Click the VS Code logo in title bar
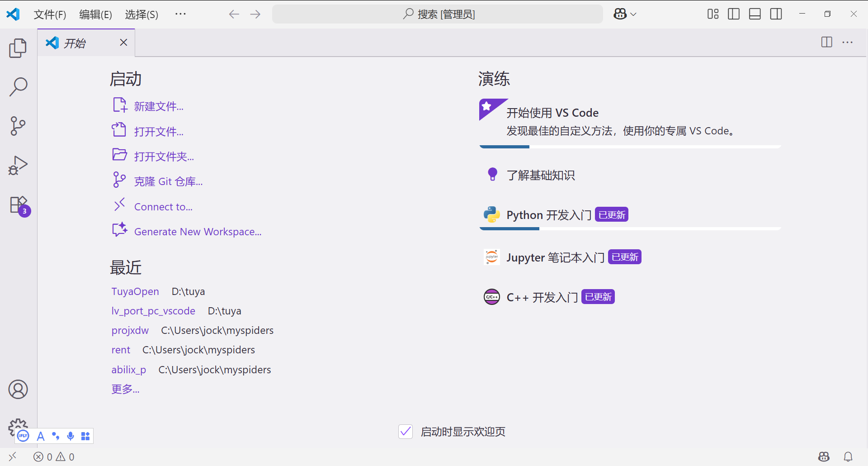Screen dimensions: 868x466 coord(13,14)
